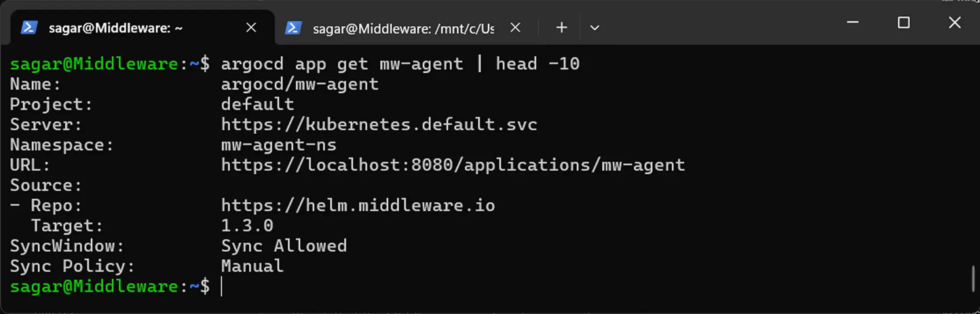Click the argocd/mw-agent app name
This screenshot has width=980, height=314.
pos(300,84)
